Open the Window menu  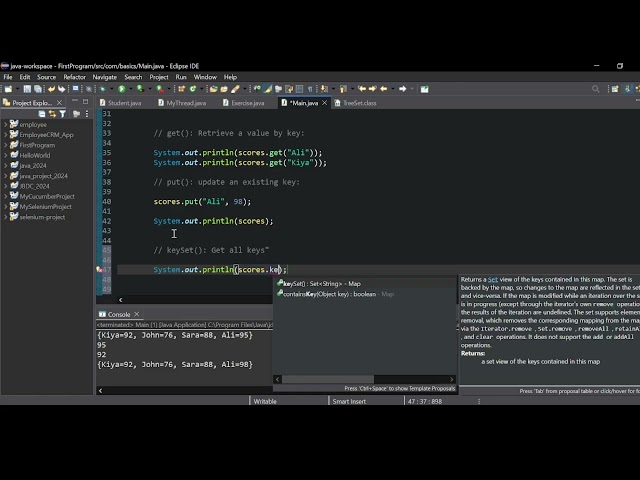[x=205, y=77]
